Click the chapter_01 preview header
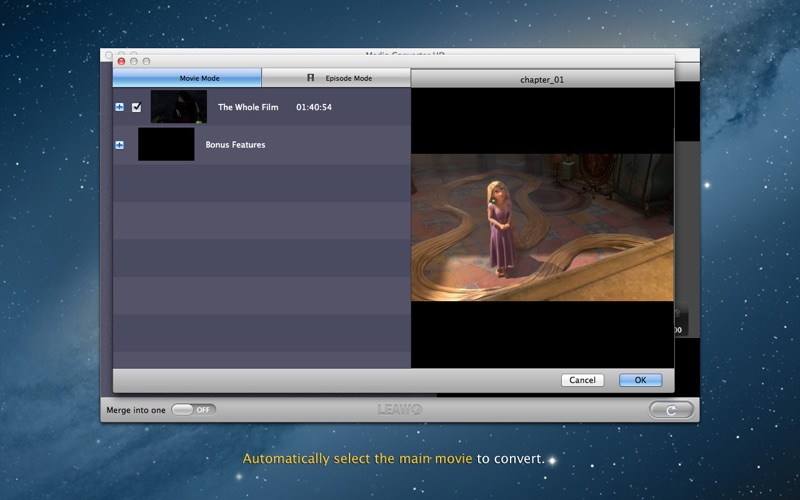Image resolution: width=800 pixels, height=500 pixels. (542, 79)
